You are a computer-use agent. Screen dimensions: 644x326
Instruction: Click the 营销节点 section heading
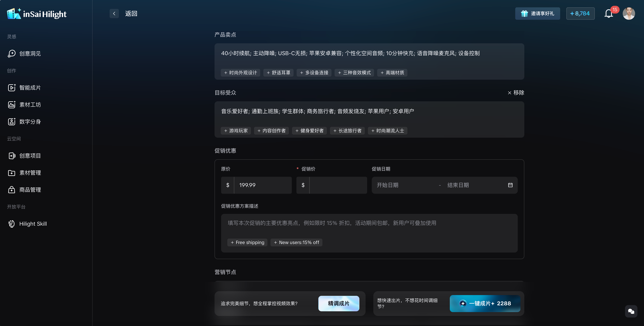click(x=225, y=272)
